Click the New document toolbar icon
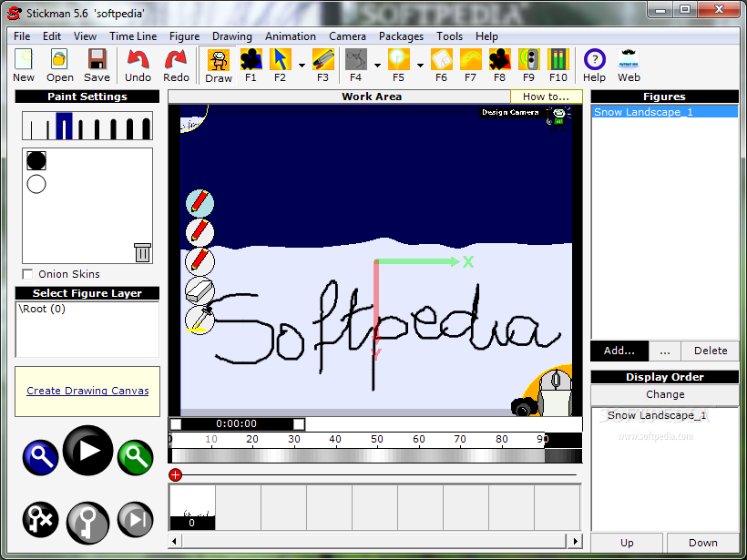 coord(24,66)
